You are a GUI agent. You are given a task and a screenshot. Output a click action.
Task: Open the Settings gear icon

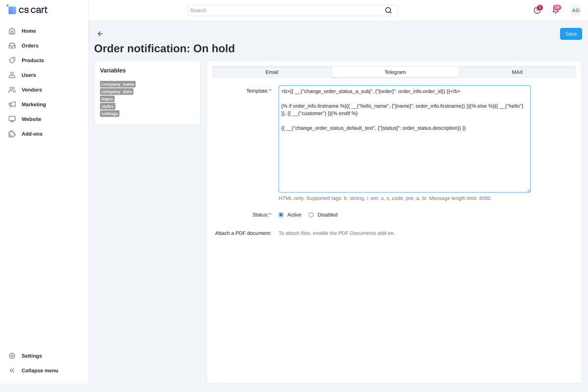(x=12, y=356)
